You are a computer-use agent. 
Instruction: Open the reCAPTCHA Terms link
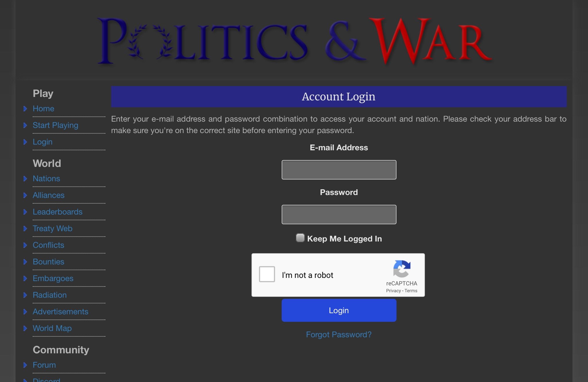click(411, 291)
